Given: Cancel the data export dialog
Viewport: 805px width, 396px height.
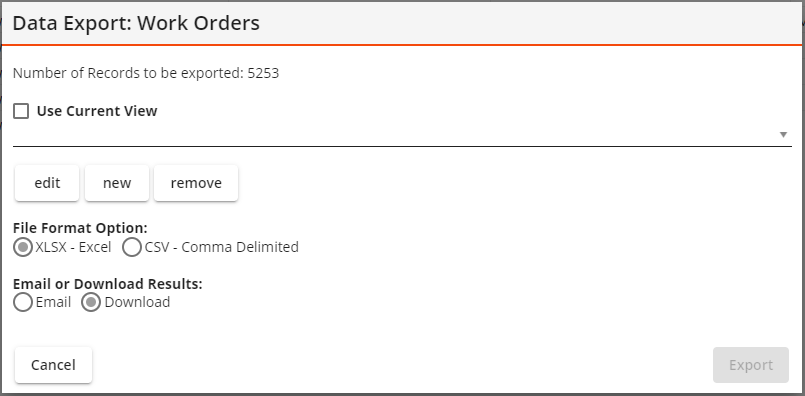Looking at the screenshot, I should tap(53, 365).
